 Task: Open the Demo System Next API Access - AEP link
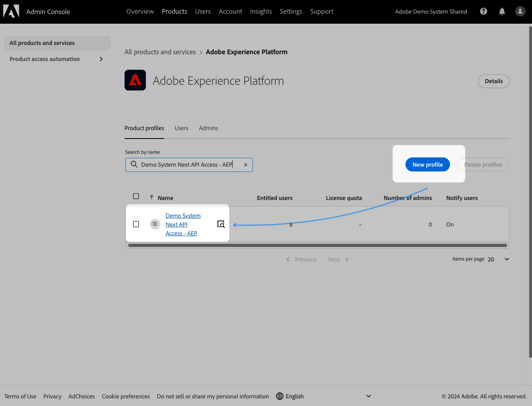[x=183, y=224]
